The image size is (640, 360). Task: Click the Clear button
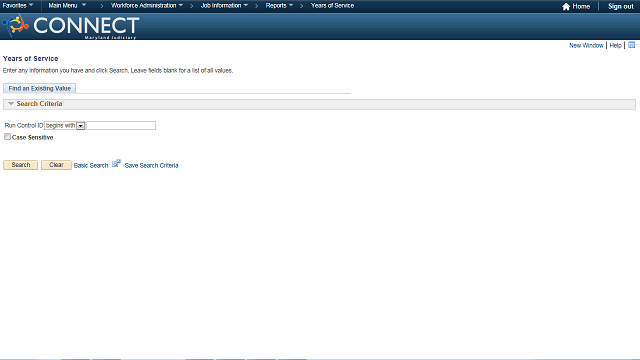point(56,165)
